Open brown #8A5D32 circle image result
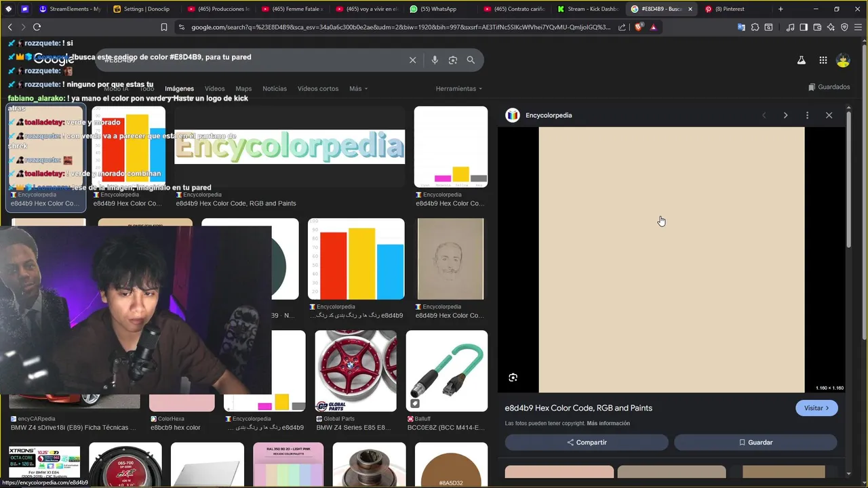This screenshot has width=868, height=488. pyautogui.click(x=451, y=464)
